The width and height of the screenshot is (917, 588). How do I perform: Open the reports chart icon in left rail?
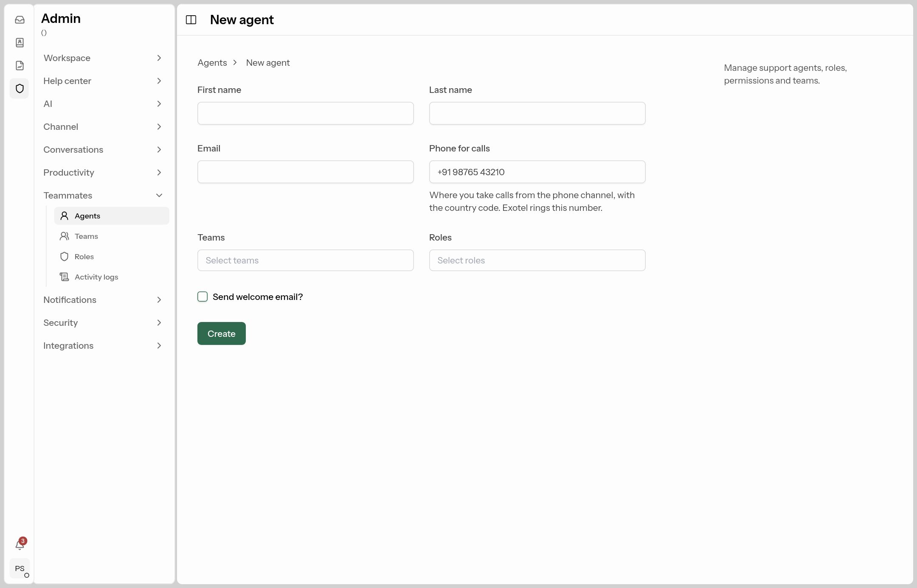tap(20, 66)
